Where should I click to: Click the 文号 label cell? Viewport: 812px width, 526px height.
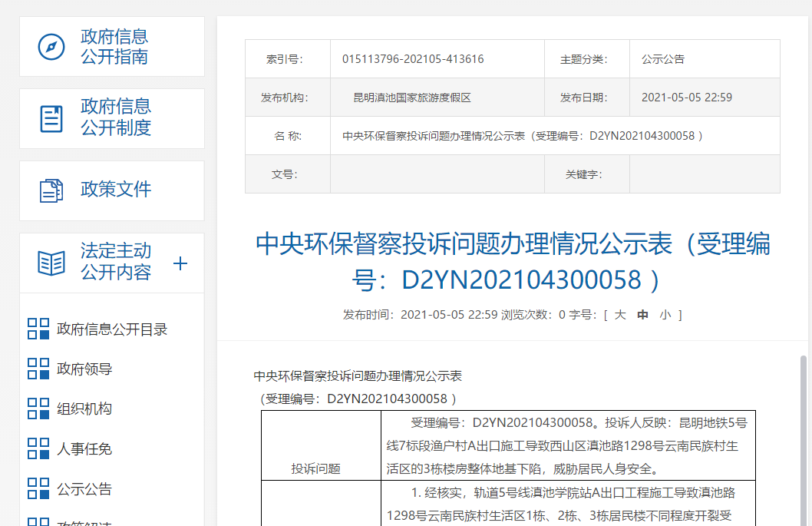[x=288, y=174]
